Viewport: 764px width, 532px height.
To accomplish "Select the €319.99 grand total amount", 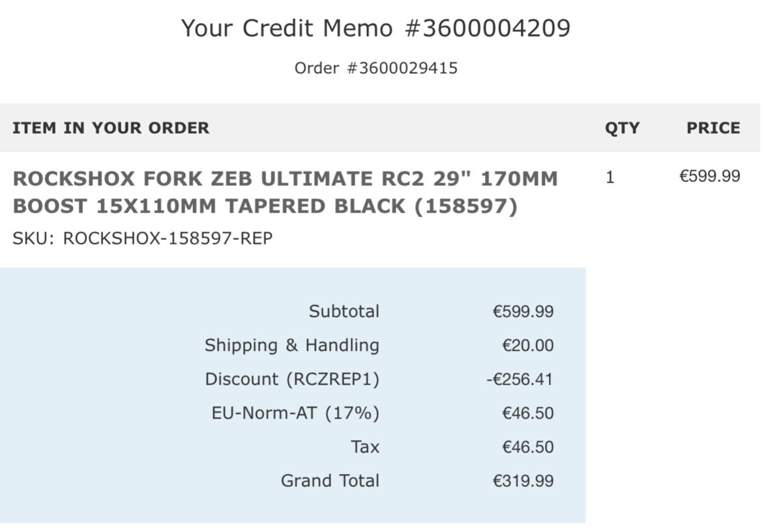I will coord(523,481).
